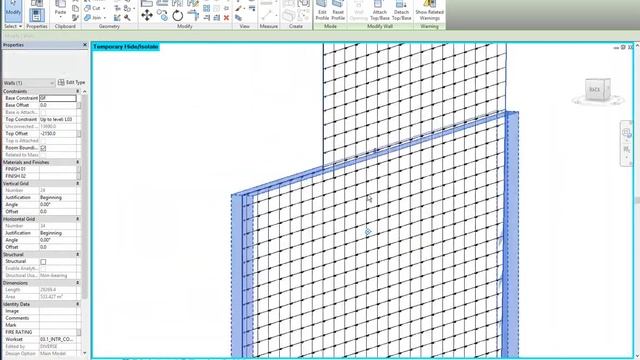Click Reset Profile in Mode panel
This screenshot has height=360, width=640.
click(x=338, y=11)
